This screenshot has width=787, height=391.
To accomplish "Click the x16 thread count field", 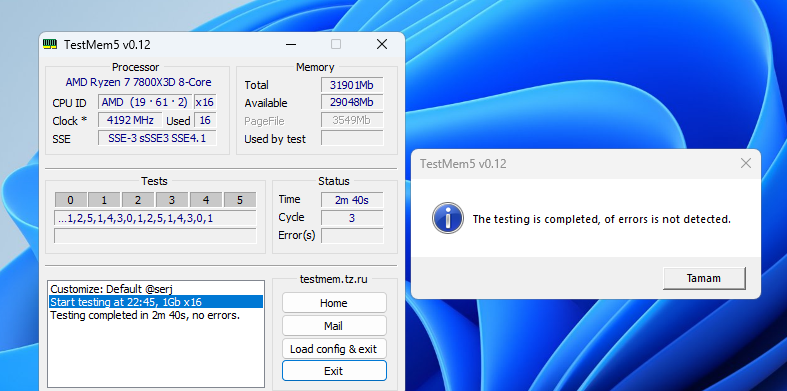I will pos(205,102).
